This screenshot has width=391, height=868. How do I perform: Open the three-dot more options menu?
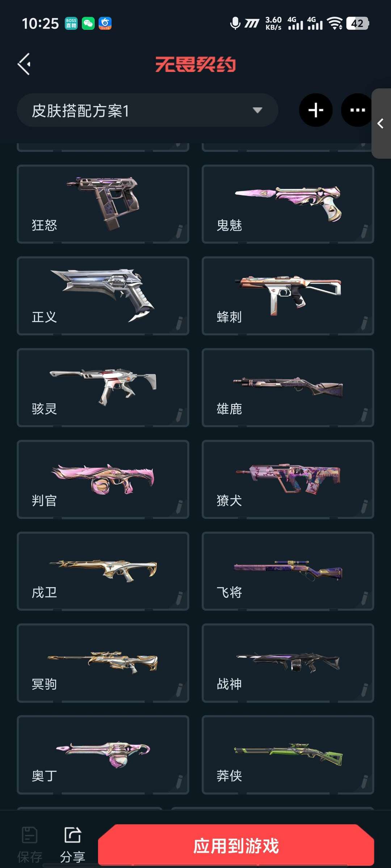pyautogui.click(x=357, y=110)
